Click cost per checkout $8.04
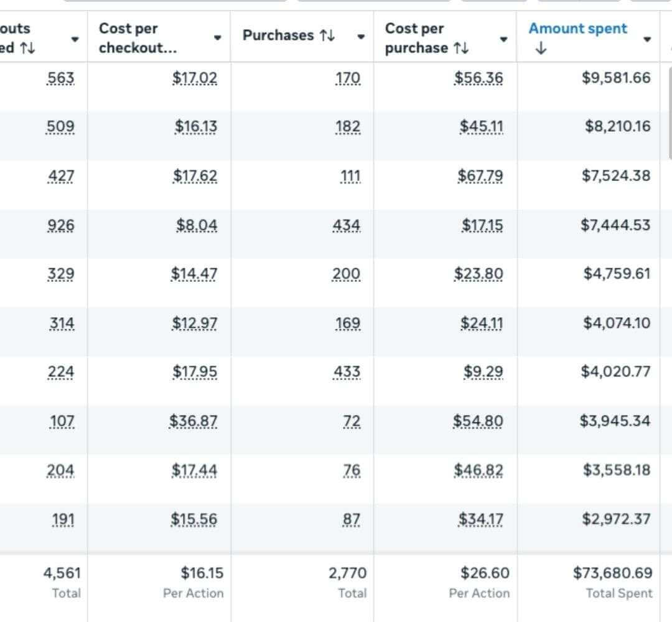 click(197, 225)
